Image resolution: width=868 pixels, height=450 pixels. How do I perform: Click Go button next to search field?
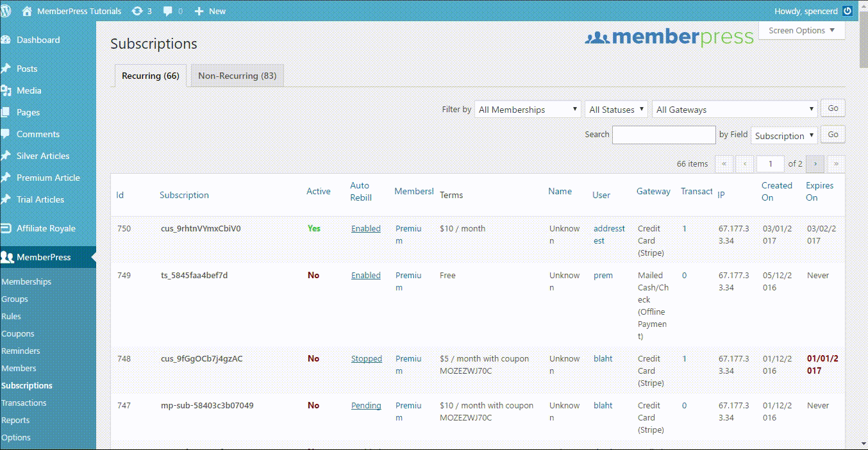(x=833, y=135)
